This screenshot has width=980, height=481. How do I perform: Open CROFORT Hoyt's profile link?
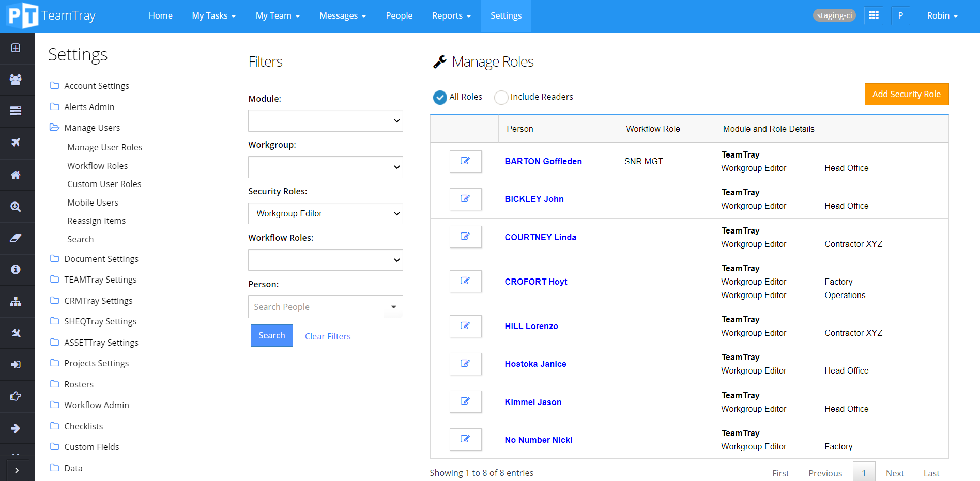click(536, 282)
